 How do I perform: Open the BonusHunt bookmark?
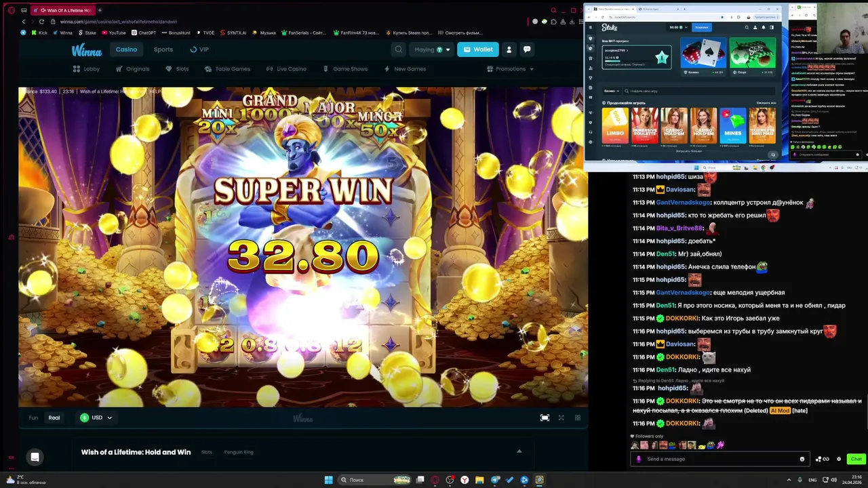pos(176,33)
